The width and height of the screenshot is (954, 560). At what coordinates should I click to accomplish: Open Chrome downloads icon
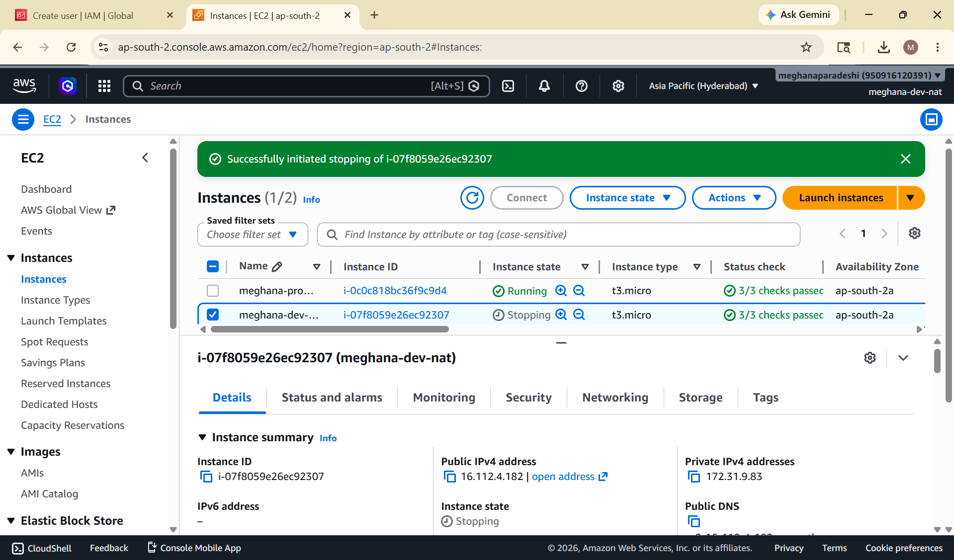point(883,47)
